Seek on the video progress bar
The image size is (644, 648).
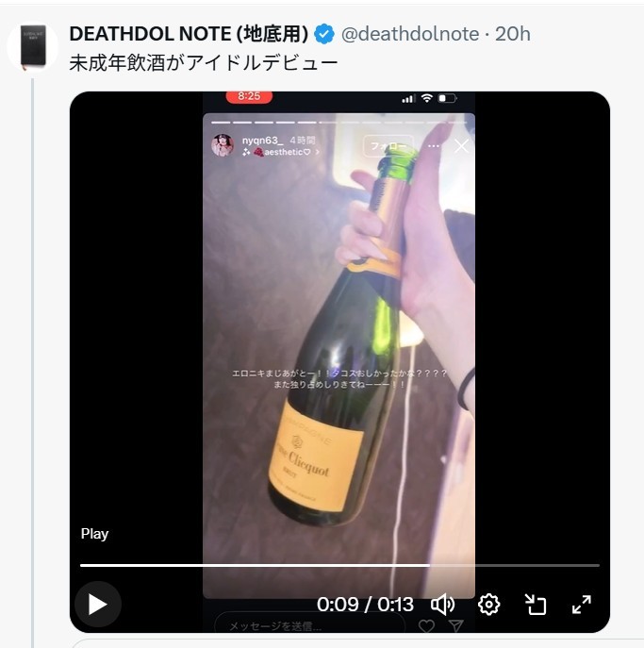tap(339, 565)
